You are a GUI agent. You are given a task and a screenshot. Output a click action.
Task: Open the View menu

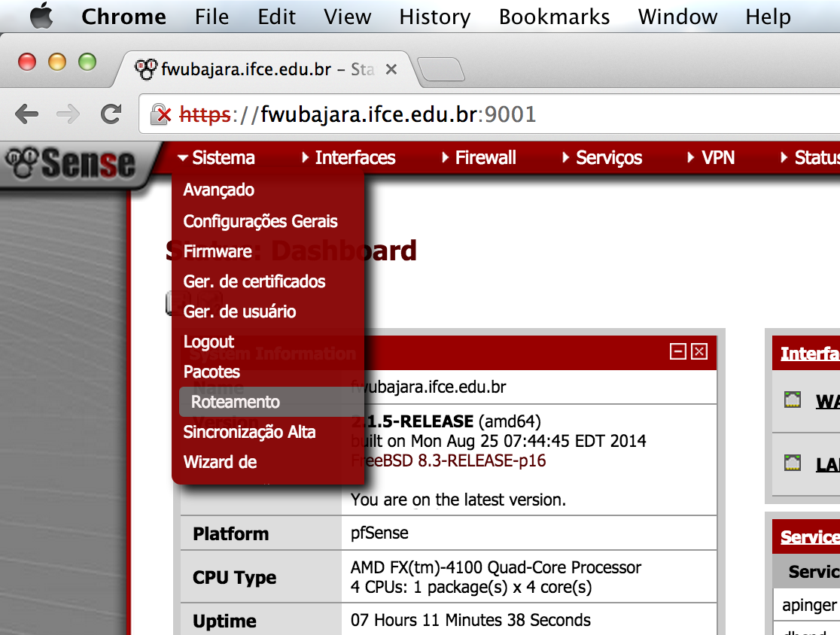(347, 17)
